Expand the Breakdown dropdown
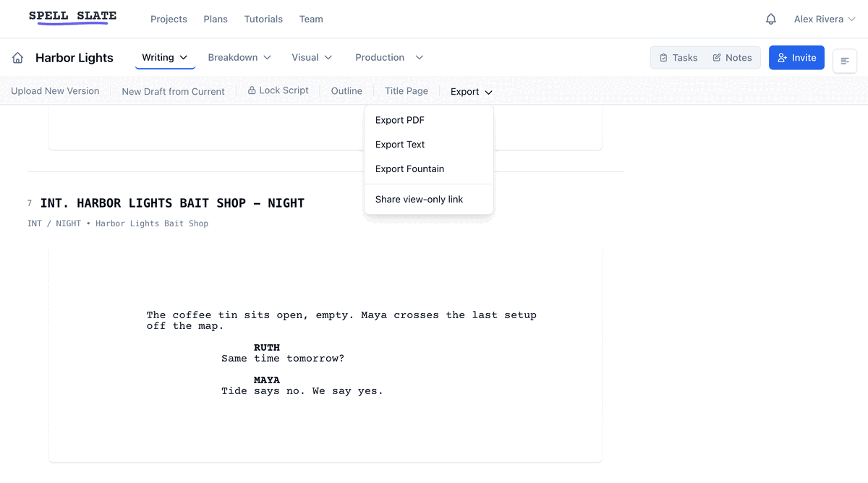This screenshot has width=868, height=483. [x=239, y=57]
